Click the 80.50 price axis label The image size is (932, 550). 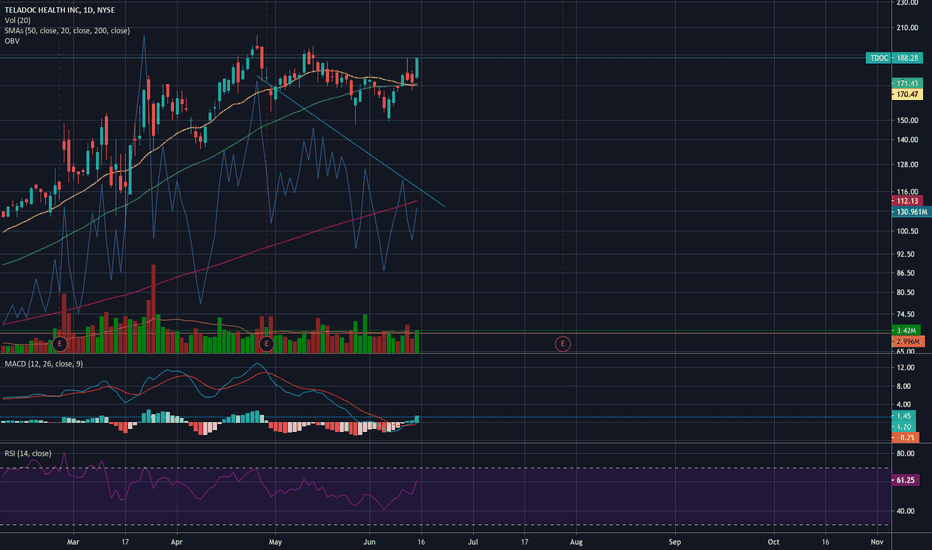[x=905, y=292]
